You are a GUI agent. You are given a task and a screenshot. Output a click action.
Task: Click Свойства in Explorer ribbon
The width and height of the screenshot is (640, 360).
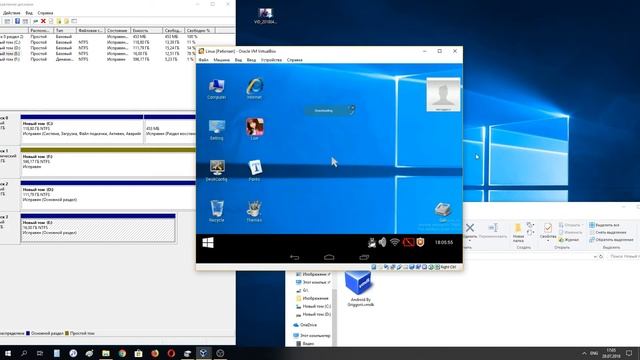(x=548, y=231)
